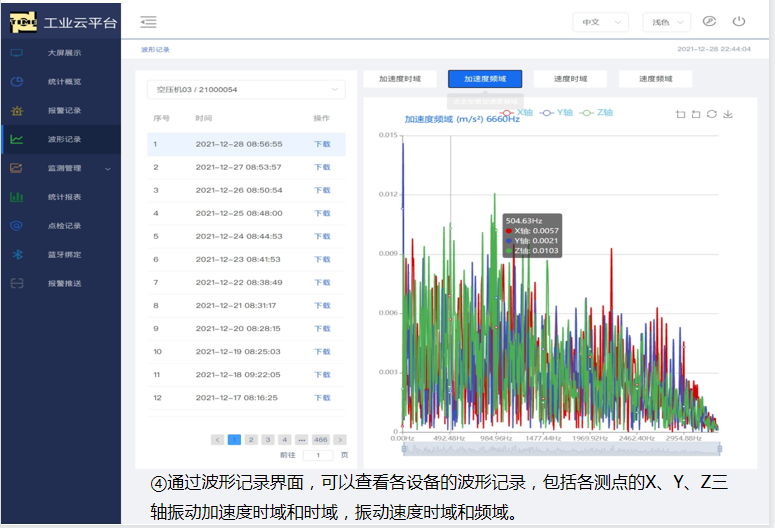Open 统计报表 in the sidebar
The image size is (775, 528).
tap(64, 197)
